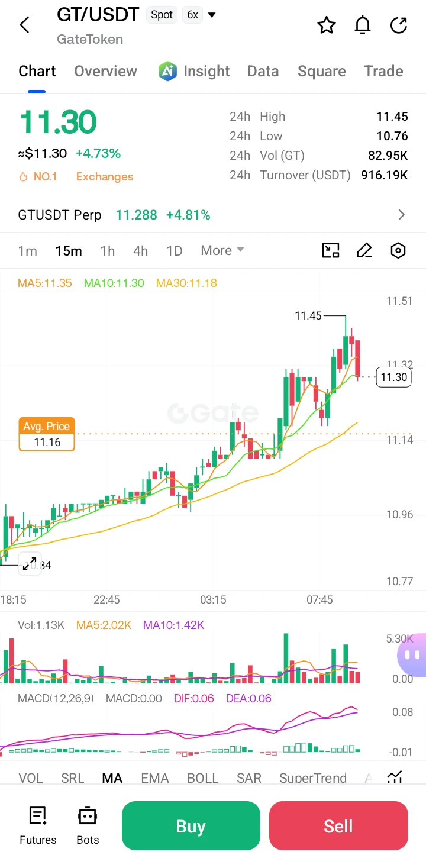Image resolution: width=426 pixels, height=868 pixels.
Task: Tap the 24h Low value 10.76
Action: [x=392, y=136]
